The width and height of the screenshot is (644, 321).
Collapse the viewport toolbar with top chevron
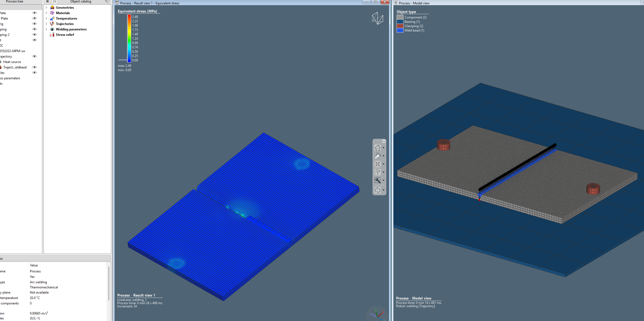[x=384, y=141]
